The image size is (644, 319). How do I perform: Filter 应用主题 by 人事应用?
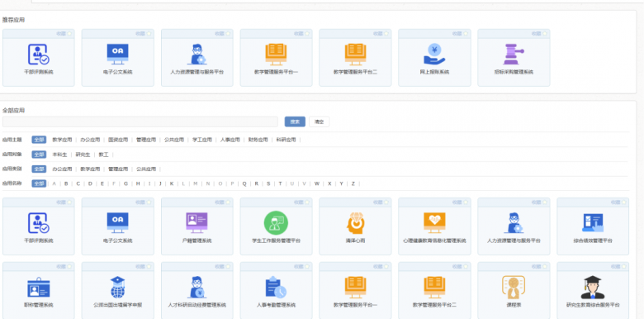[230, 140]
